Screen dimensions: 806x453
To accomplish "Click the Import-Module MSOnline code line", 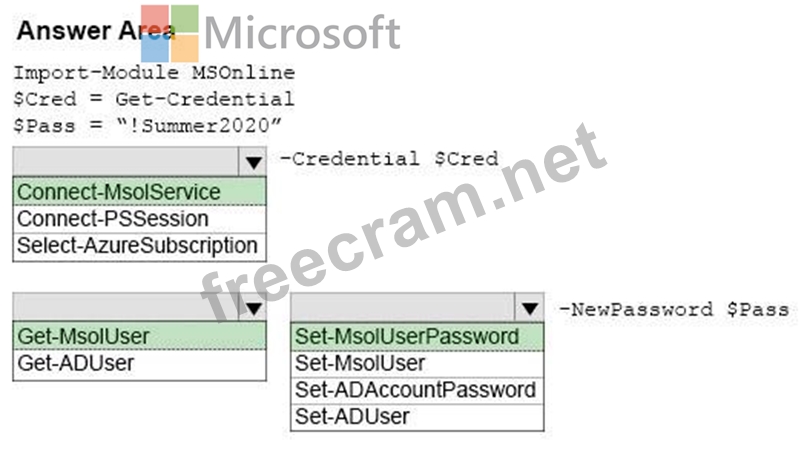I will pyautogui.click(x=154, y=73).
